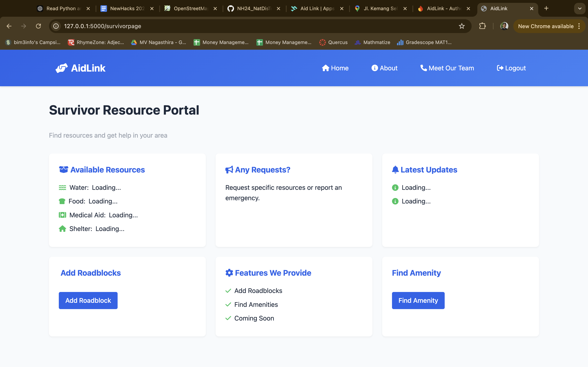Click the green Medical Aid kit icon
Image resolution: width=588 pixels, height=367 pixels.
pyautogui.click(x=62, y=215)
